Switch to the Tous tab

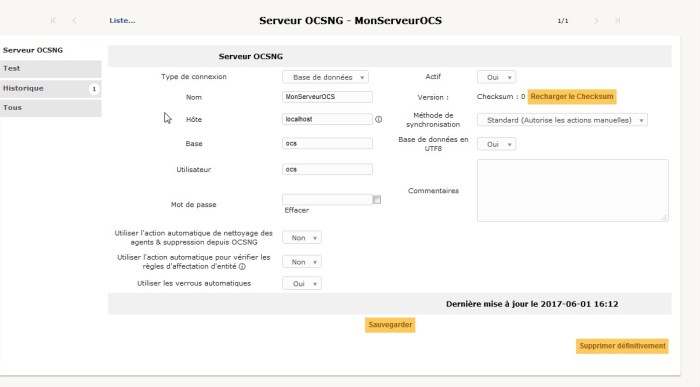tap(51, 108)
